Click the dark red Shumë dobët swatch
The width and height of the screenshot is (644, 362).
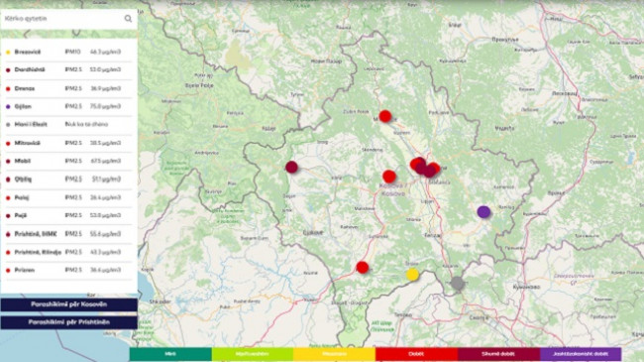pyautogui.click(x=498, y=354)
